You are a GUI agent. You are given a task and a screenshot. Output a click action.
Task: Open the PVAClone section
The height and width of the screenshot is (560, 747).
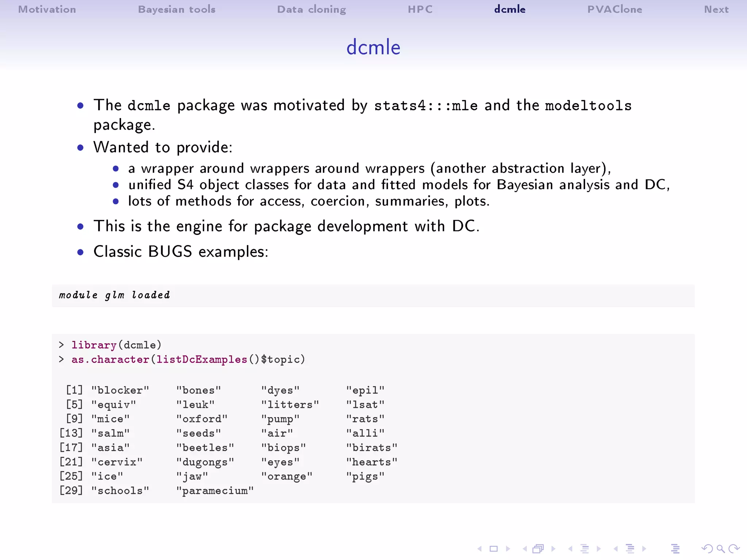click(615, 9)
